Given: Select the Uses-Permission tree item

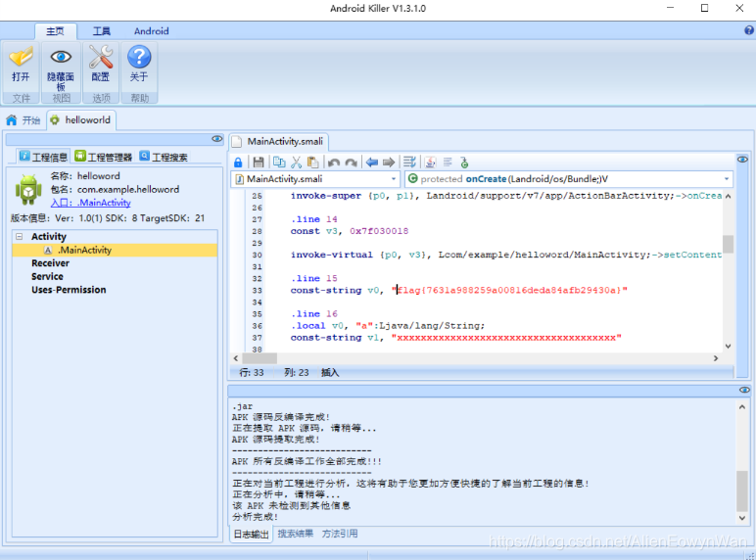Looking at the screenshot, I should (x=69, y=290).
